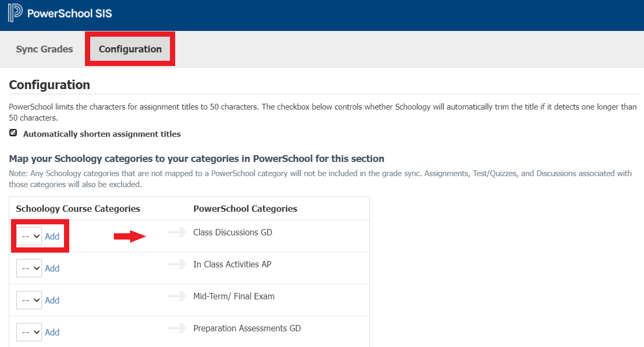Click Add link for In Class Activities AP
Viewport: 644px width, 347px height.
(52, 268)
